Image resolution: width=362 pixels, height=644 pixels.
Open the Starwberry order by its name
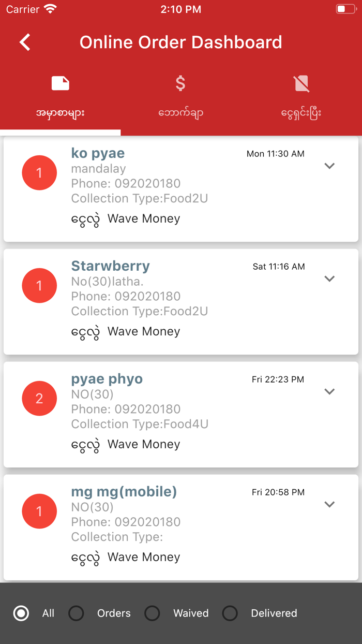click(x=110, y=266)
